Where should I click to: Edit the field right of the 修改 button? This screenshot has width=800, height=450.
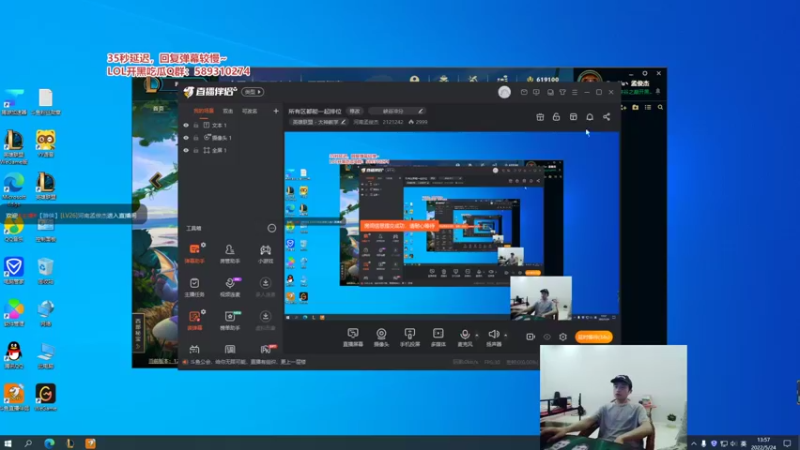[x=396, y=111]
